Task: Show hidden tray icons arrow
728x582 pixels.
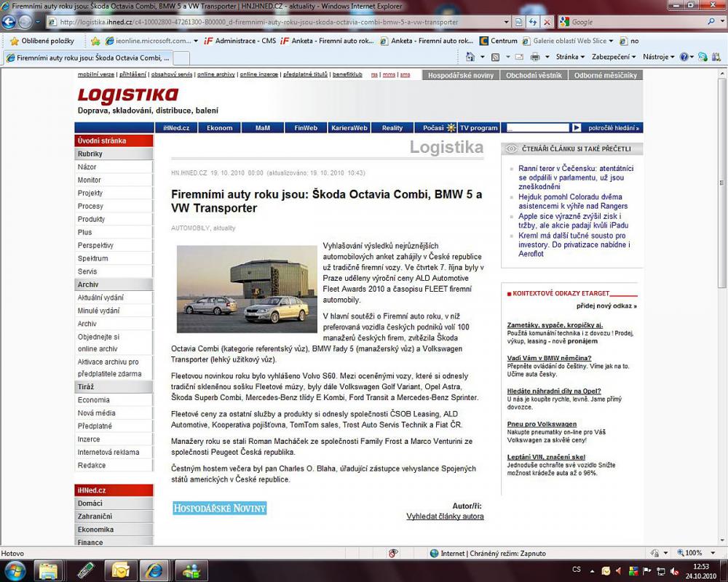Action: [593, 571]
